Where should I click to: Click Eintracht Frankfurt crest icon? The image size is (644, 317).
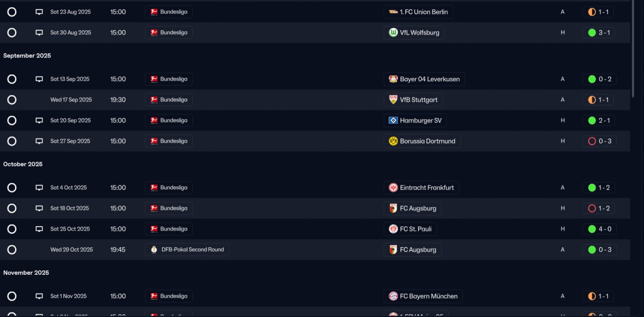click(393, 188)
